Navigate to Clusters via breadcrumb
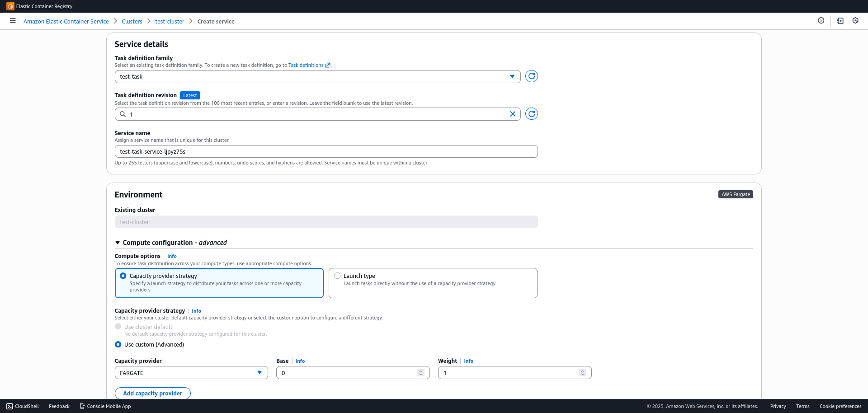Image resolution: width=868 pixels, height=413 pixels. 132,21
